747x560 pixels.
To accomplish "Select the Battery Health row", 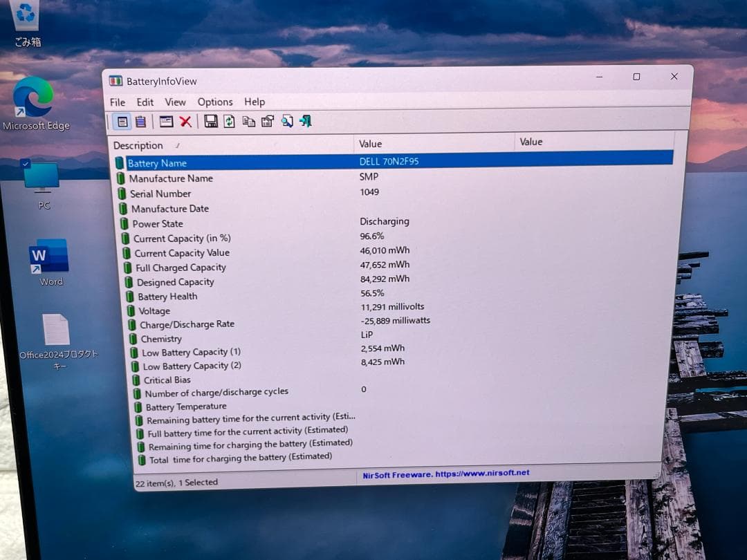I will pos(167,297).
